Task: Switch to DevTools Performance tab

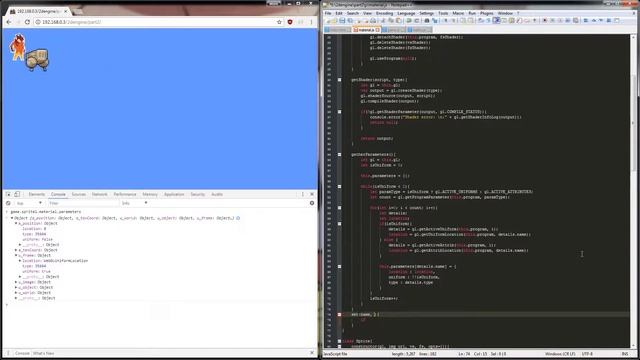Action: (x=124, y=194)
